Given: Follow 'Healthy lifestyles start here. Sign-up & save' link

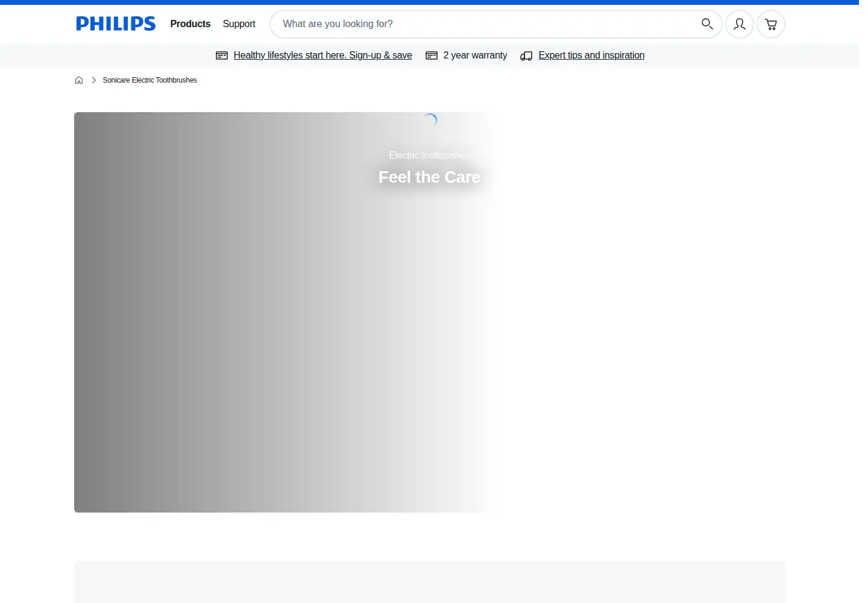Looking at the screenshot, I should (322, 55).
